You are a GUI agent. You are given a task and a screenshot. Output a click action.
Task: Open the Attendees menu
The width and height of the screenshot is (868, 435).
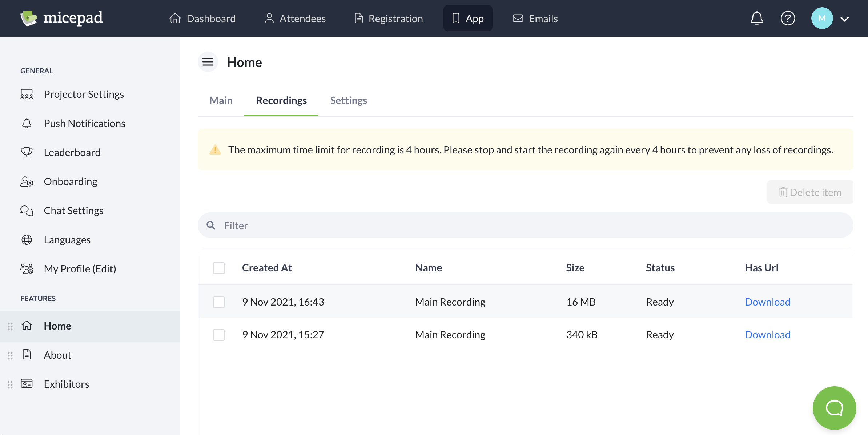click(x=295, y=18)
